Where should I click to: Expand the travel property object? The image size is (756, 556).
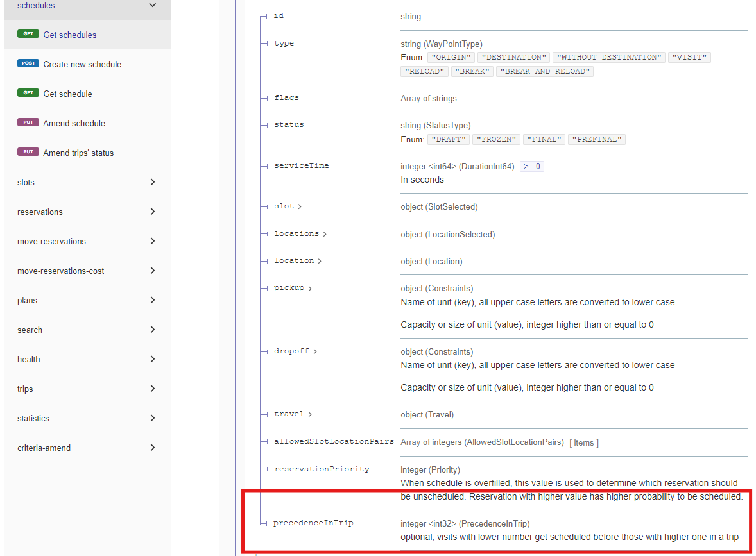(293, 414)
